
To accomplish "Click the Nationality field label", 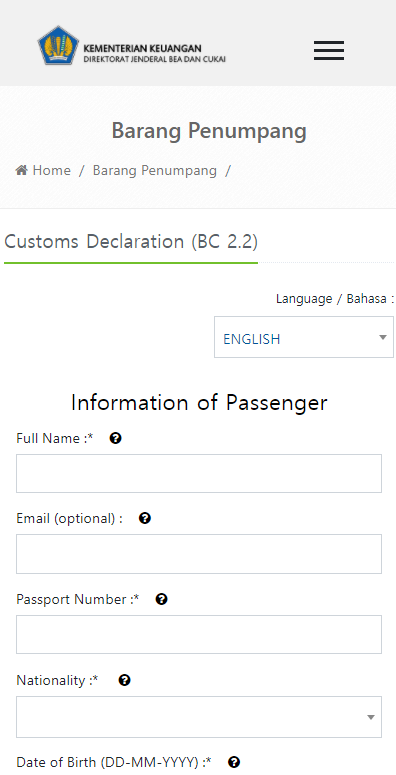I will 57,681.
